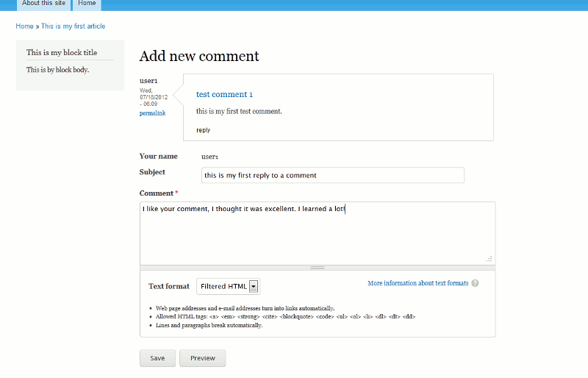Grab the horizontal grippie bar below comment box
588x378 pixels.
point(317,268)
